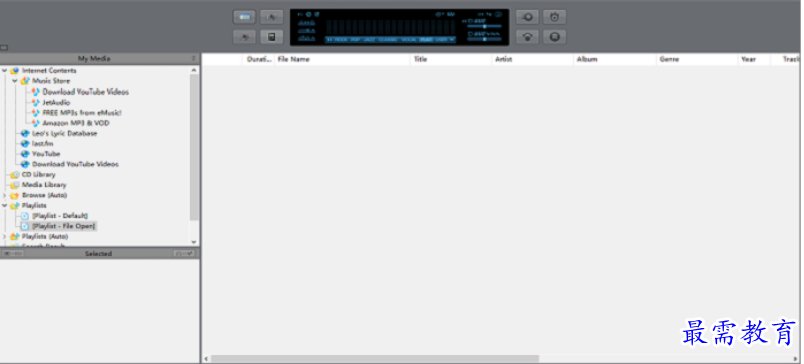
Task: Toggle the upper sound effect checkbox in display
Action: point(471,21)
